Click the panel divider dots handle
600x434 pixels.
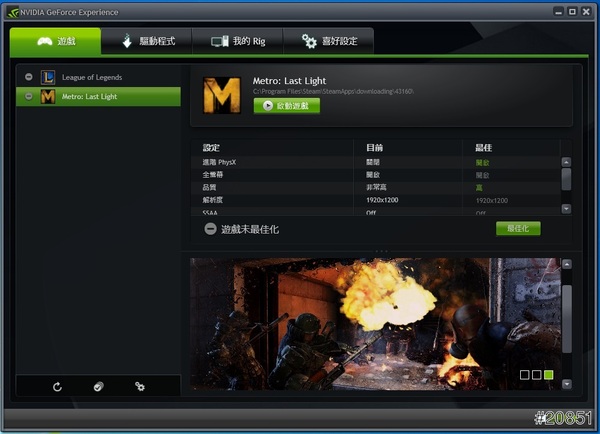click(x=382, y=251)
